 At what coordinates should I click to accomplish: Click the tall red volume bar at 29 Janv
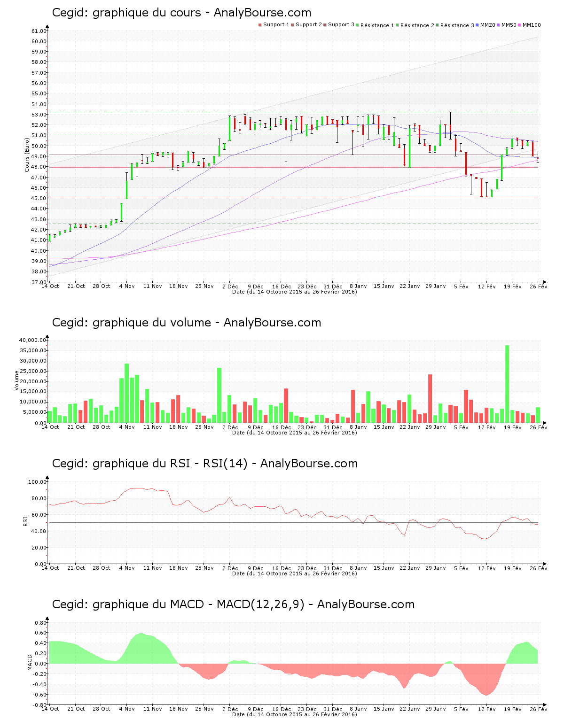click(430, 399)
